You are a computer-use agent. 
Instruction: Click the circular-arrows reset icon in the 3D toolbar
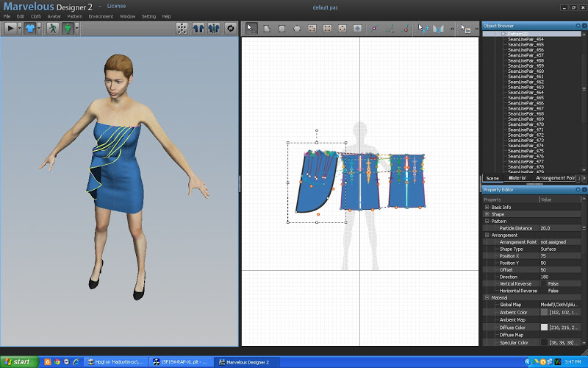point(230,29)
